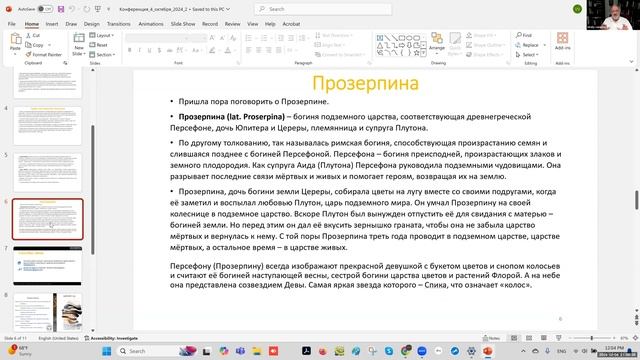Viewport: 640px width, 360px height.
Task: Toggle Italic formatting
Action: [x=140, y=50]
